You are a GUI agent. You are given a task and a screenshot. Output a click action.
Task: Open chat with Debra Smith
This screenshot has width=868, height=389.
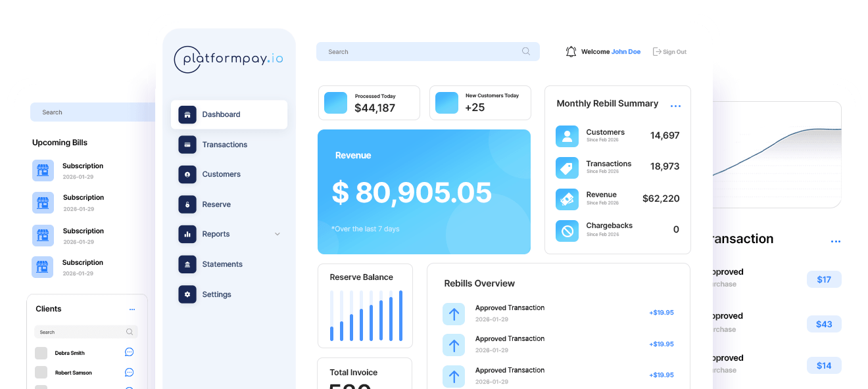click(x=130, y=352)
